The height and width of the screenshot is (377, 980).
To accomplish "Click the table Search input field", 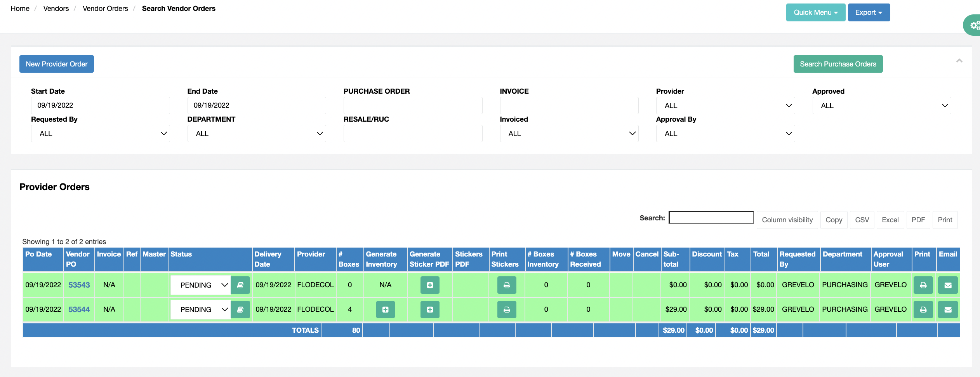I will click(x=711, y=218).
